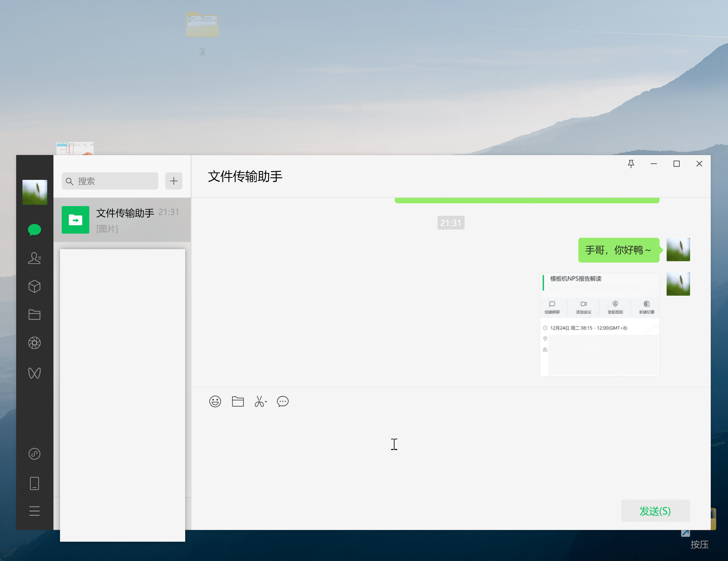Start a screenshot with the scissors icon
728x561 pixels.
pyautogui.click(x=260, y=401)
